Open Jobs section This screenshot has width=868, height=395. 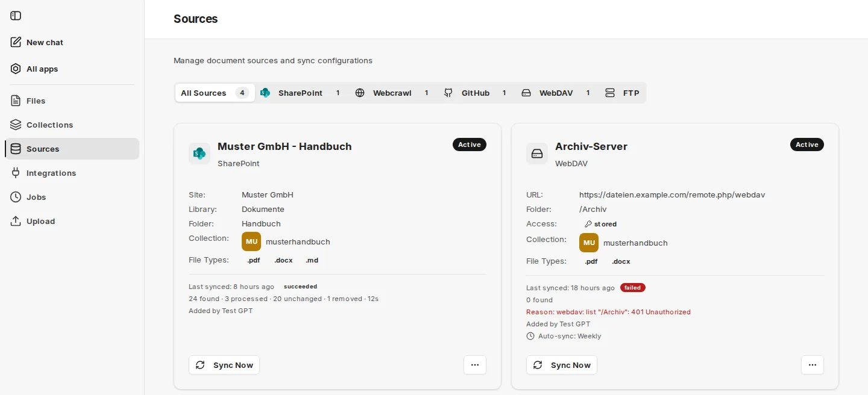pyautogui.click(x=72, y=197)
